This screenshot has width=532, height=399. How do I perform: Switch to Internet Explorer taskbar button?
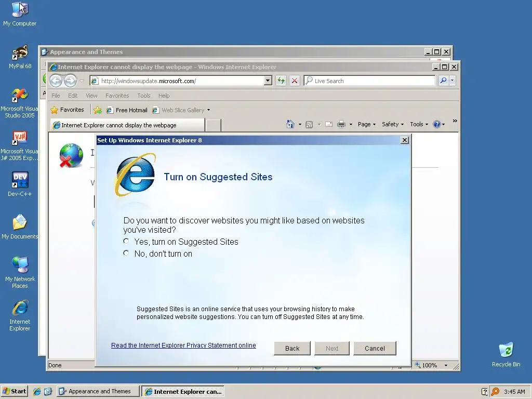click(x=183, y=391)
